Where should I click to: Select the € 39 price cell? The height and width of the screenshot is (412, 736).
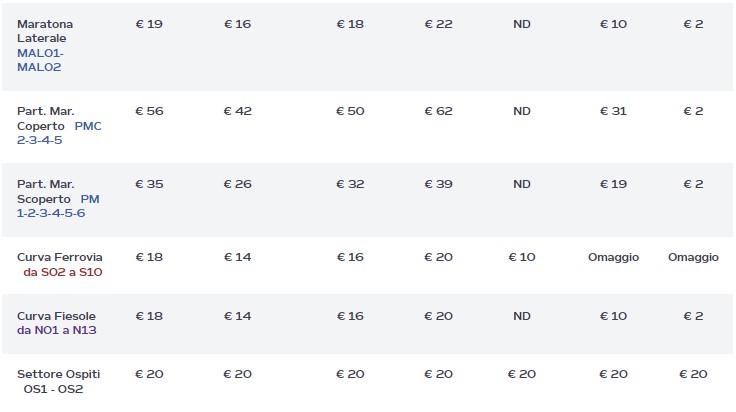click(438, 184)
